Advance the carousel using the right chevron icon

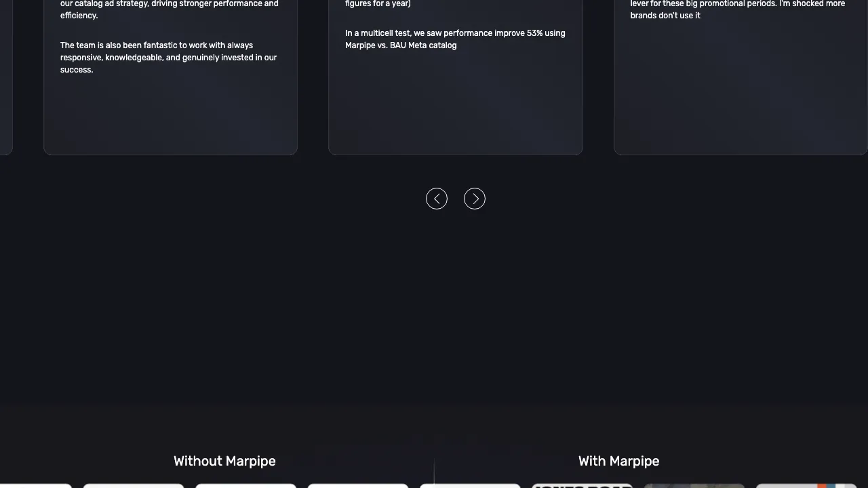474,198
